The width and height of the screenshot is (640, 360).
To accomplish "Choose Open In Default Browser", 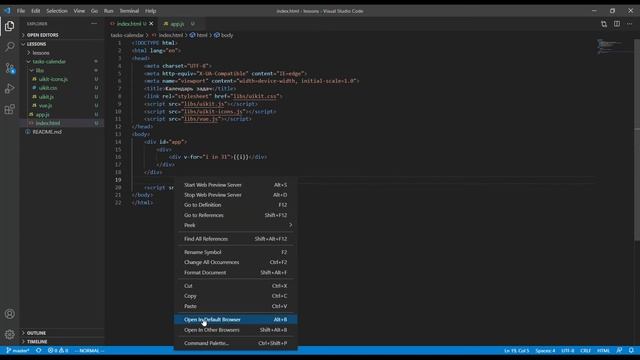I will pos(236,320).
